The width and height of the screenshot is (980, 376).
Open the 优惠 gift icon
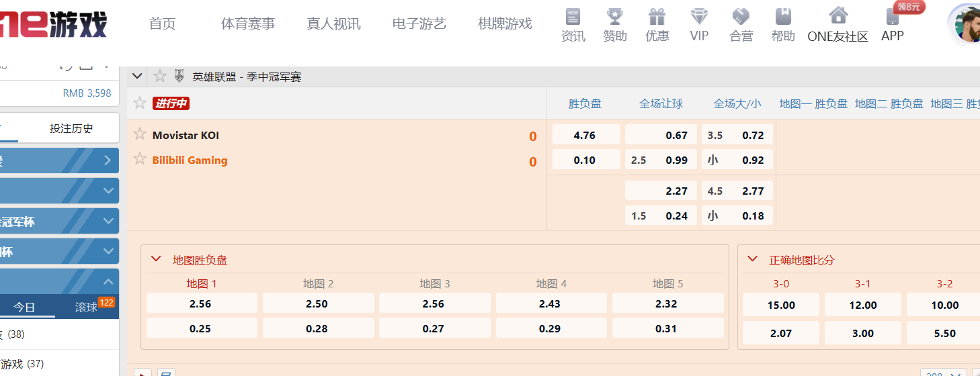(657, 16)
